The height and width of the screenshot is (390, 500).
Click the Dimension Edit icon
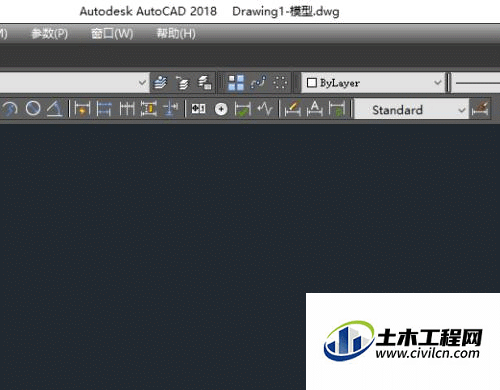(292, 109)
